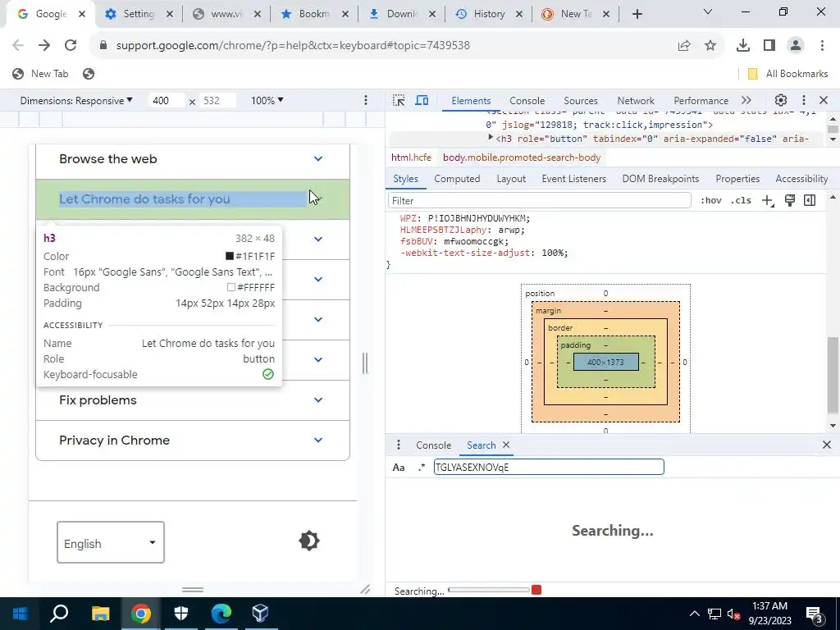This screenshot has height=630, width=840.
Task: Click the DevTools search query field
Action: click(x=549, y=467)
